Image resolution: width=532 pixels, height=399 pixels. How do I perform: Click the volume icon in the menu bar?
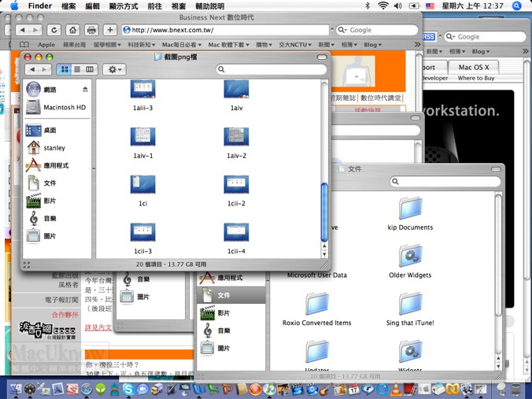pos(398,6)
